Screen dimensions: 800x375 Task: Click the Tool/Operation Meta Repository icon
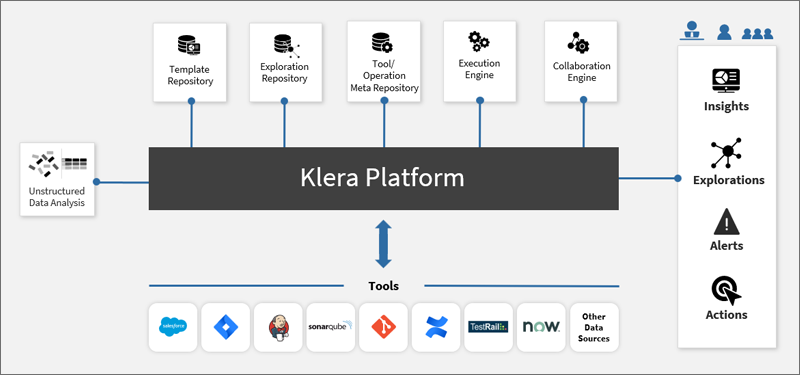tap(382, 43)
